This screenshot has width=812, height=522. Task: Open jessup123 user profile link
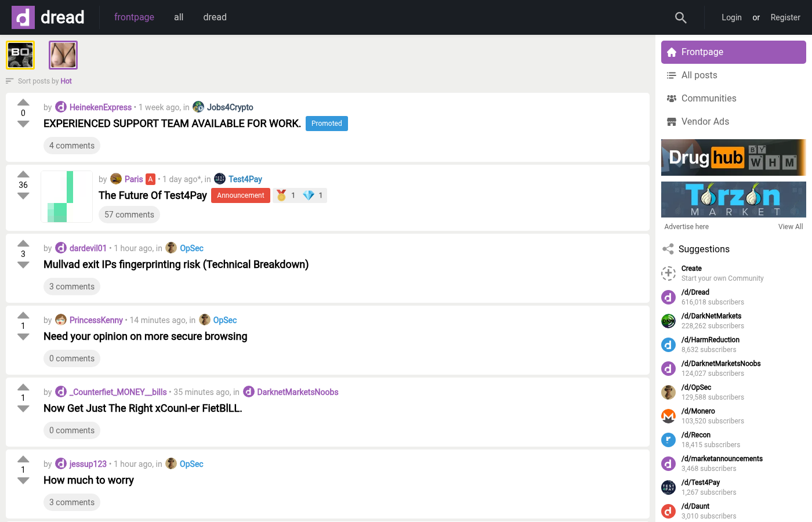pyautogui.click(x=88, y=464)
